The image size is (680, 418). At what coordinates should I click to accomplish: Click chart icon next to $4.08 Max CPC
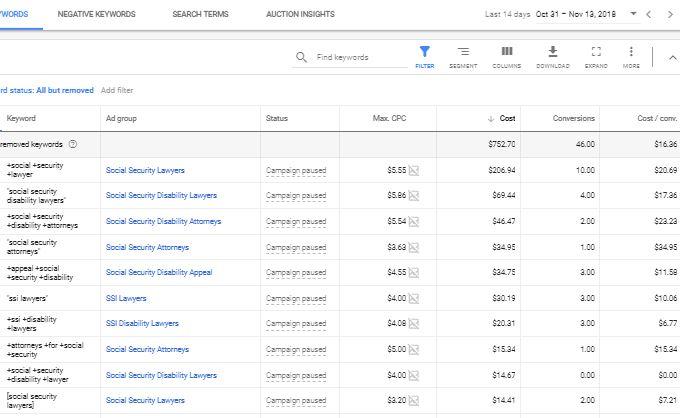pos(414,323)
